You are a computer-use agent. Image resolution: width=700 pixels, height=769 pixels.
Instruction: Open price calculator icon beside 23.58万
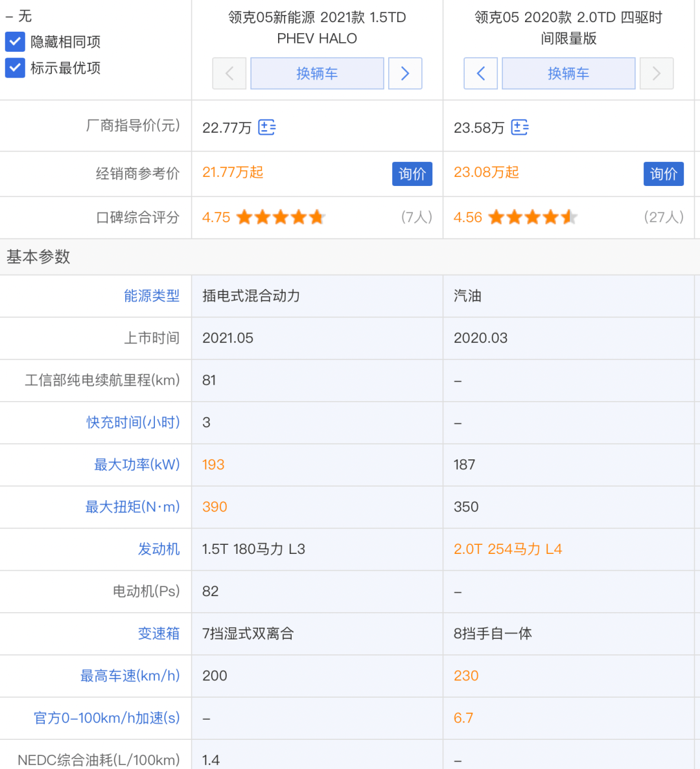pyautogui.click(x=519, y=127)
